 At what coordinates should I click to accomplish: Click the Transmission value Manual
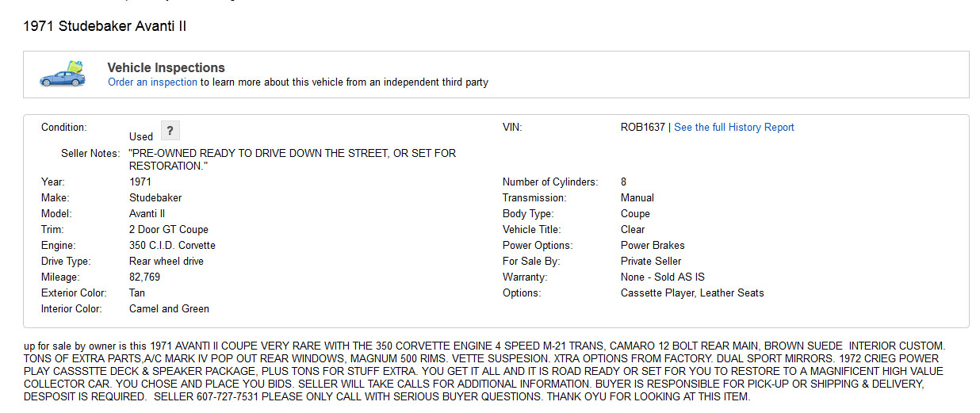637,197
